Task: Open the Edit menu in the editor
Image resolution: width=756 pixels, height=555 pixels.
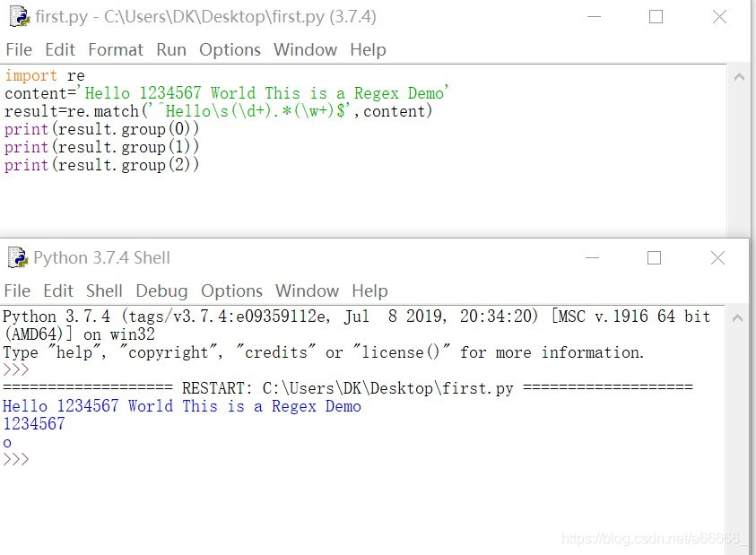Action: pyautogui.click(x=60, y=50)
